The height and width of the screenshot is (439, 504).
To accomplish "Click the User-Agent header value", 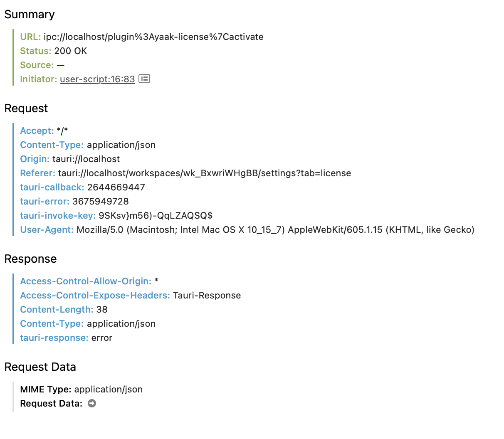I will (275, 229).
